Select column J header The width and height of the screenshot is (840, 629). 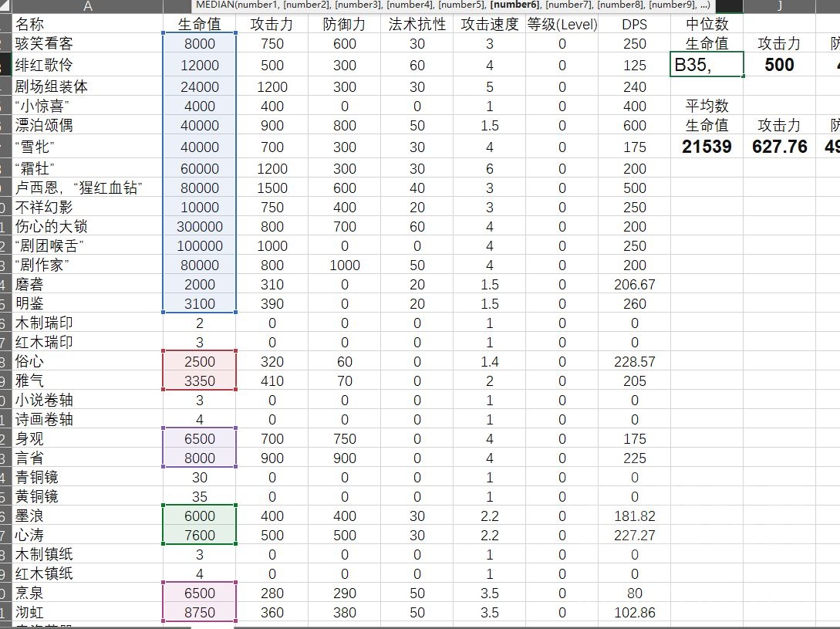(780, 6)
